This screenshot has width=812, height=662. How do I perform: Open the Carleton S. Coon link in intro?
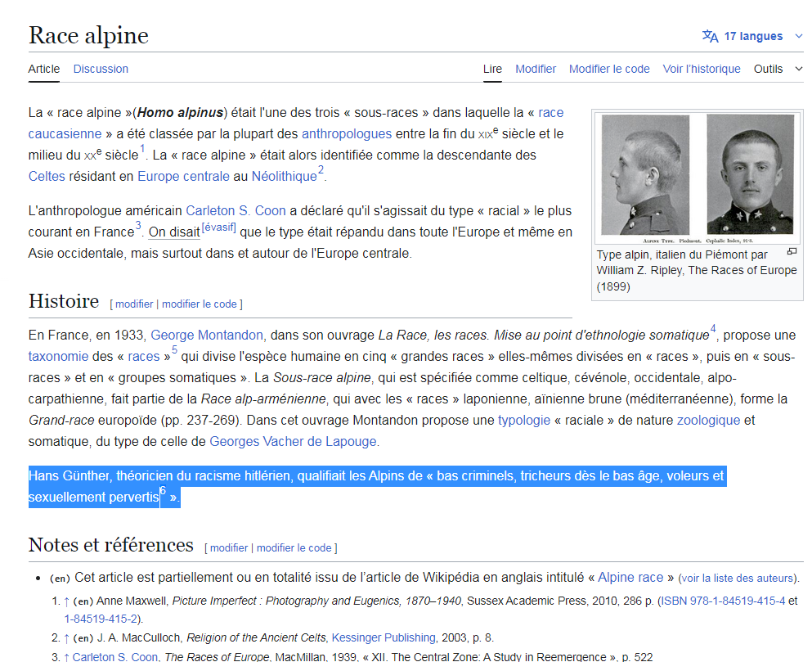click(236, 210)
